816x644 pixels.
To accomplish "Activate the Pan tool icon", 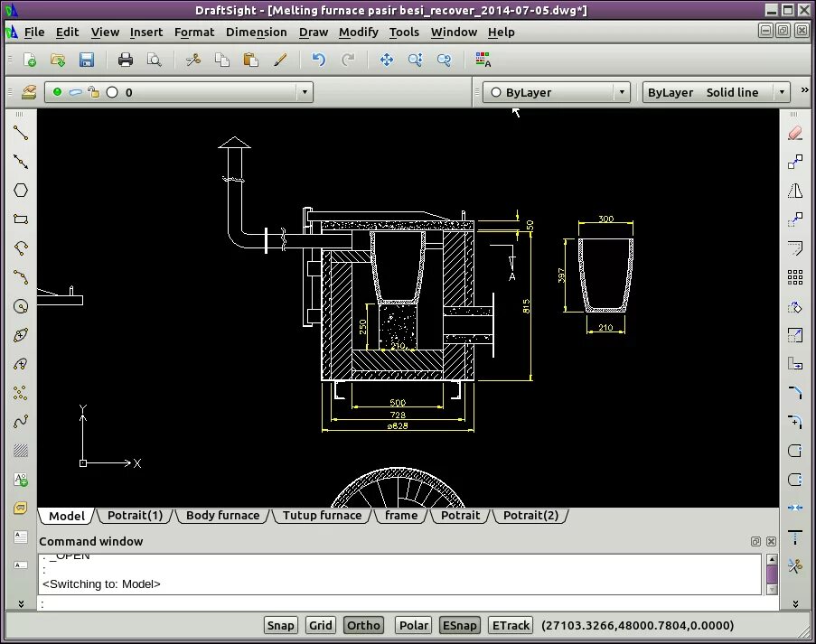I will (x=387, y=60).
